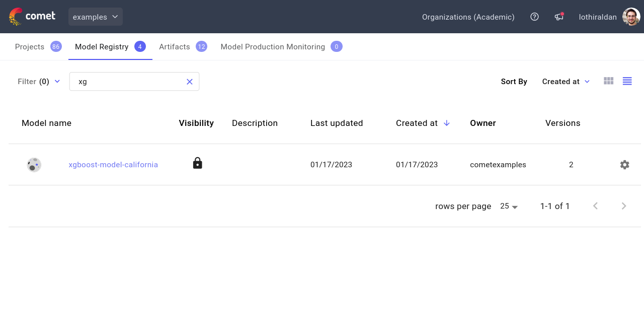Toggle the Created at sort direction arrow
This screenshot has width=644, height=333.
click(x=446, y=122)
